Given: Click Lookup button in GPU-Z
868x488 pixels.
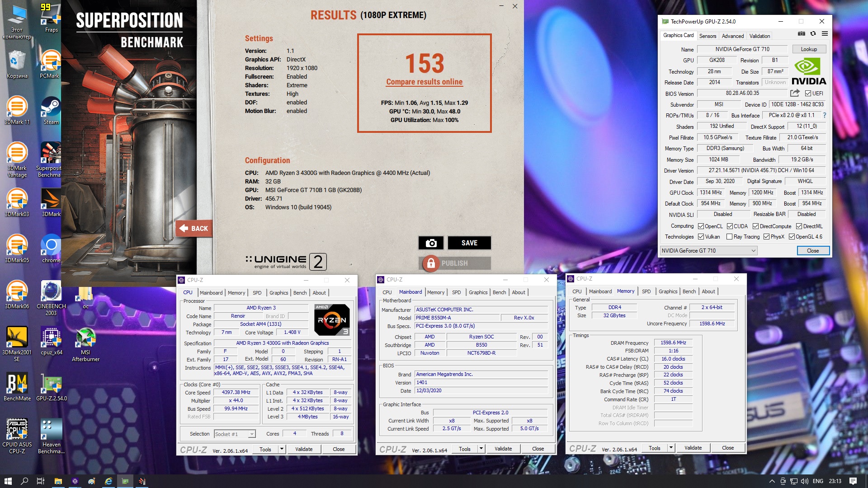Looking at the screenshot, I should [809, 49].
